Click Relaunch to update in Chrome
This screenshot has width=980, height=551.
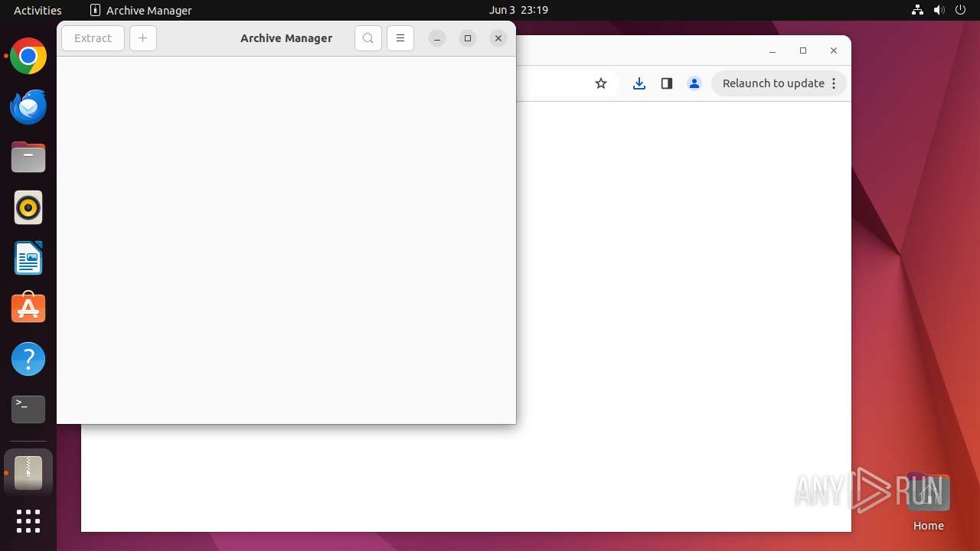(773, 83)
